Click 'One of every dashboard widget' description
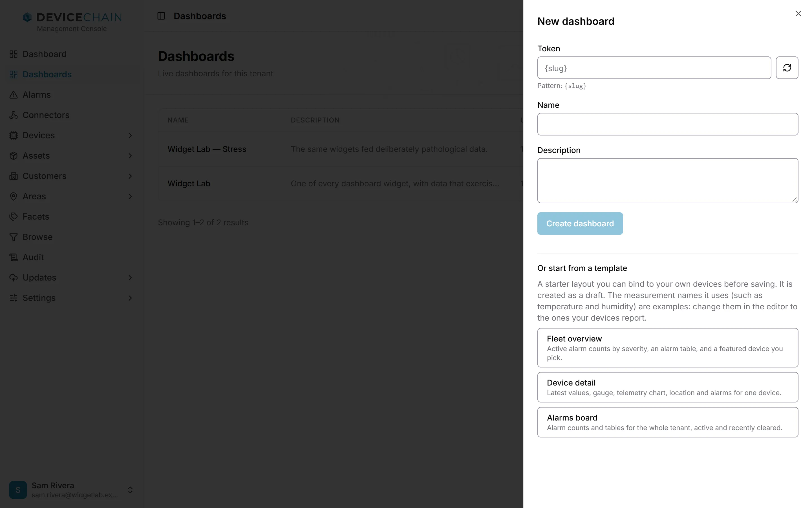Viewport: 812px width, 508px height. pyautogui.click(x=395, y=183)
